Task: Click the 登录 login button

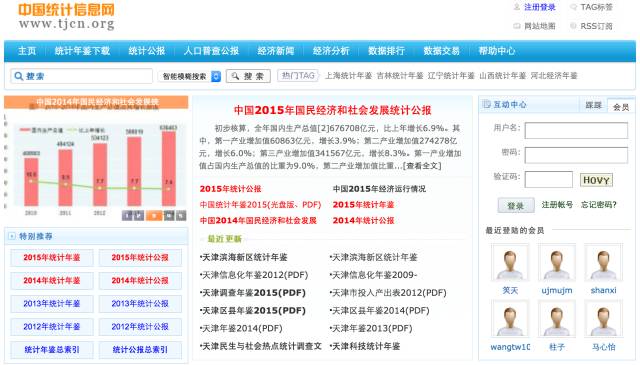Action: [516, 205]
